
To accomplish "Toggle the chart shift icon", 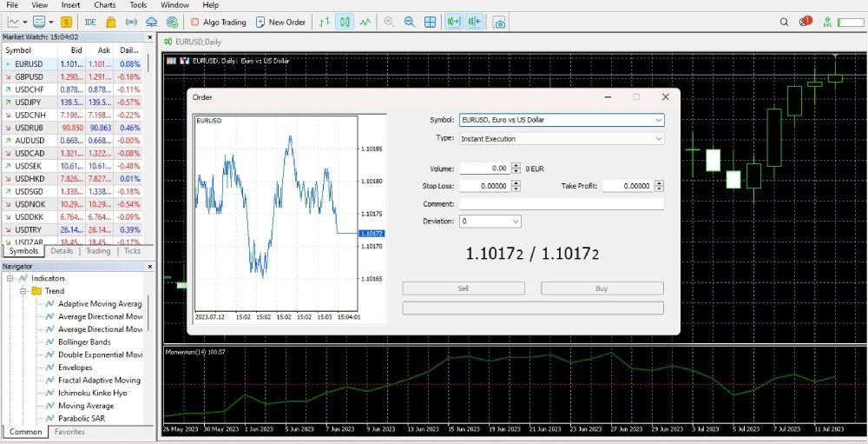I will coord(474,22).
